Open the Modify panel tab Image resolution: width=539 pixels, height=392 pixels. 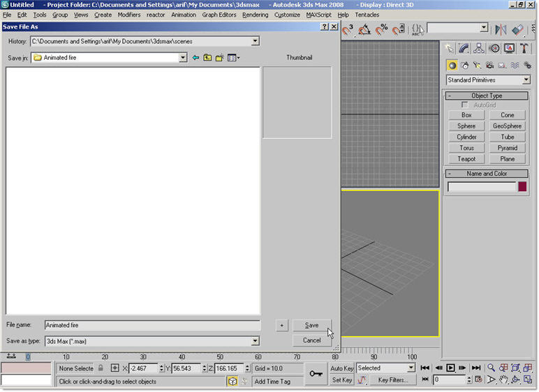464,48
